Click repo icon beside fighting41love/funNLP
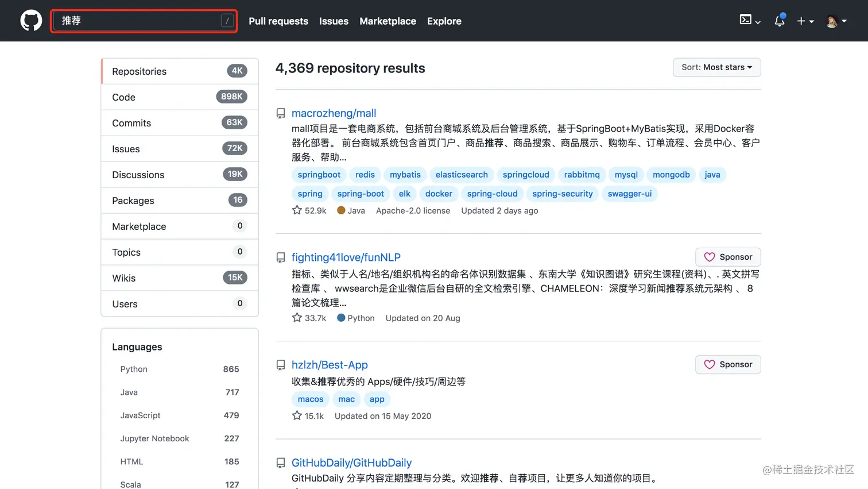Viewport: 868px width, 489px height. tap(281, 257)
